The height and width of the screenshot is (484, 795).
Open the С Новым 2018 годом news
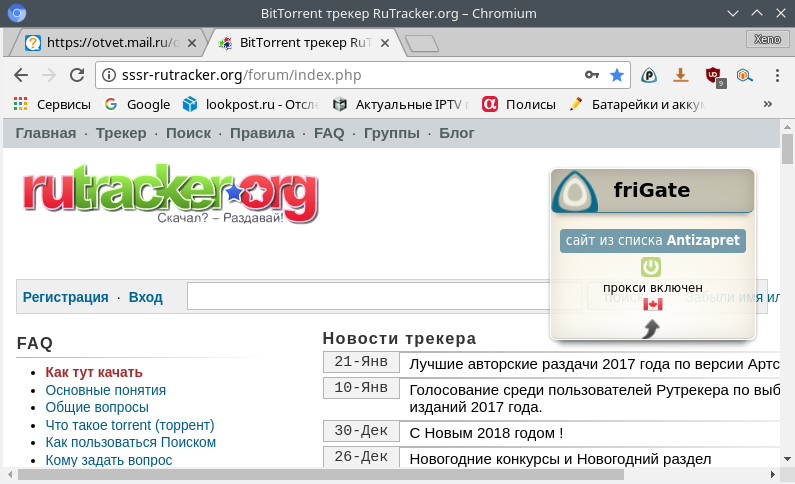486,433
